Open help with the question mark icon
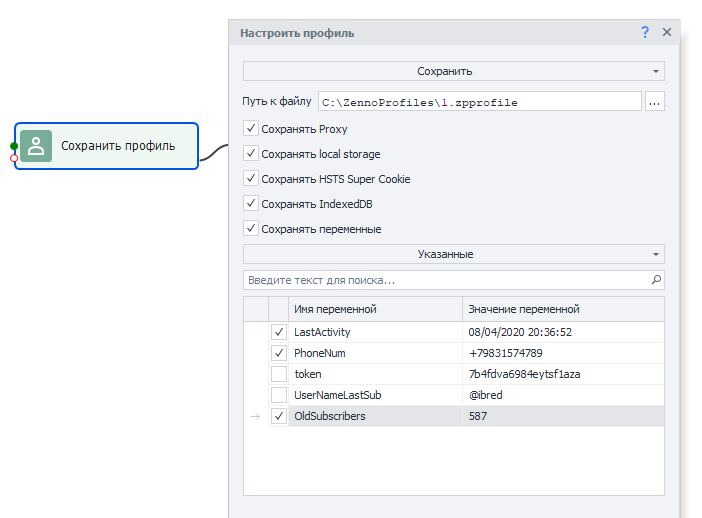Image resolution: width=702 pixels, height=518 pixels. click(645, 33)
